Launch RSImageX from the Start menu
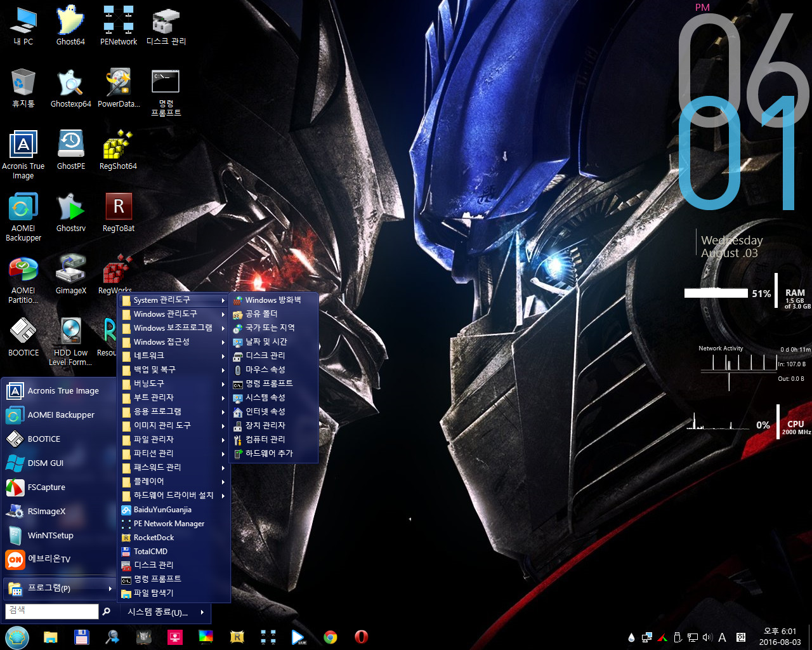The height and width of the screenshot is (650, 812). point(59,512)
